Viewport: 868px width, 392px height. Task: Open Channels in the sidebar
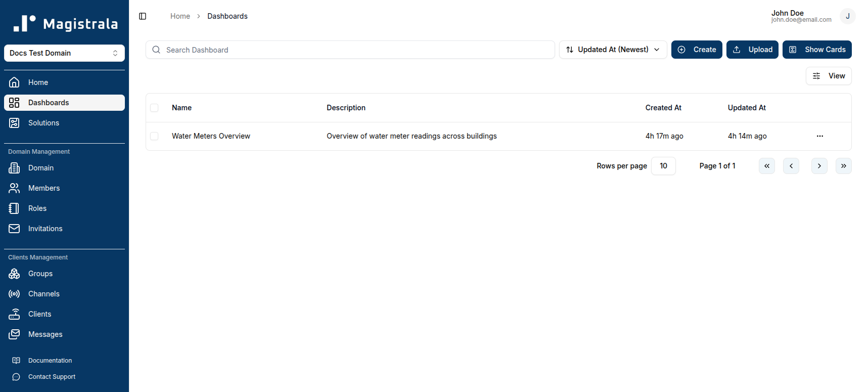tap(64, 294)
